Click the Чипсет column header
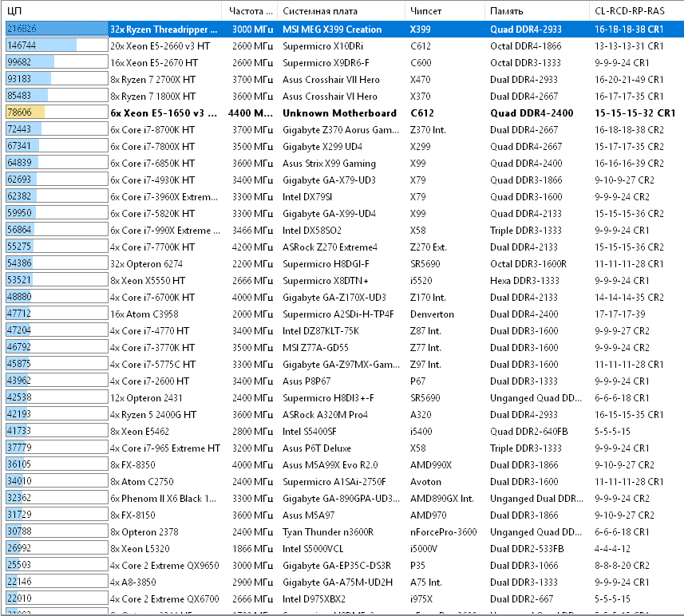Image resolution: width=684 pixels, height=616 pixels. click(x=445, y=11)
